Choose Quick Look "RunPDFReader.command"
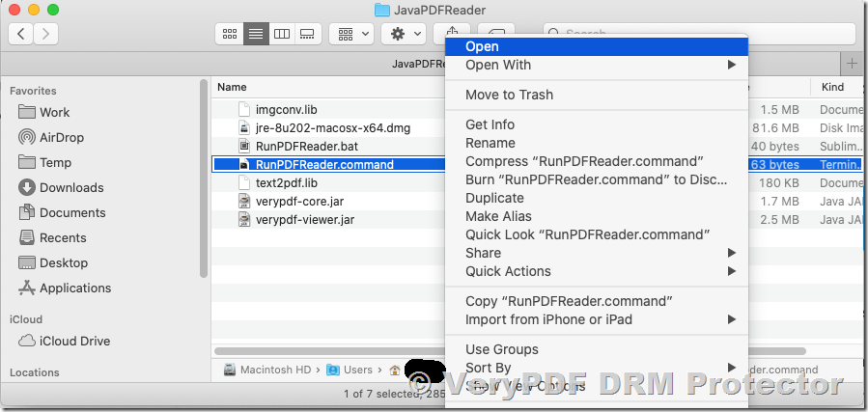Image resolution: width=868 pixels, height=412 pixels. pyautogui.click(x=597, y=234)
